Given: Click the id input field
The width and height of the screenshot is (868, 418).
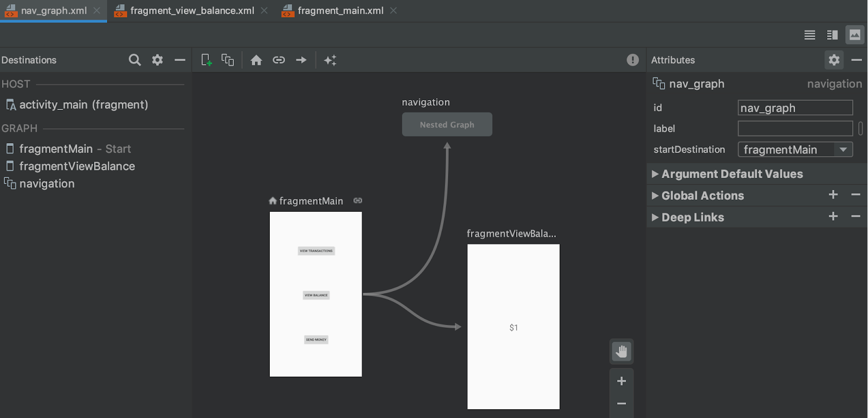Looking at the screenshot, I should (x=795, y=108).
